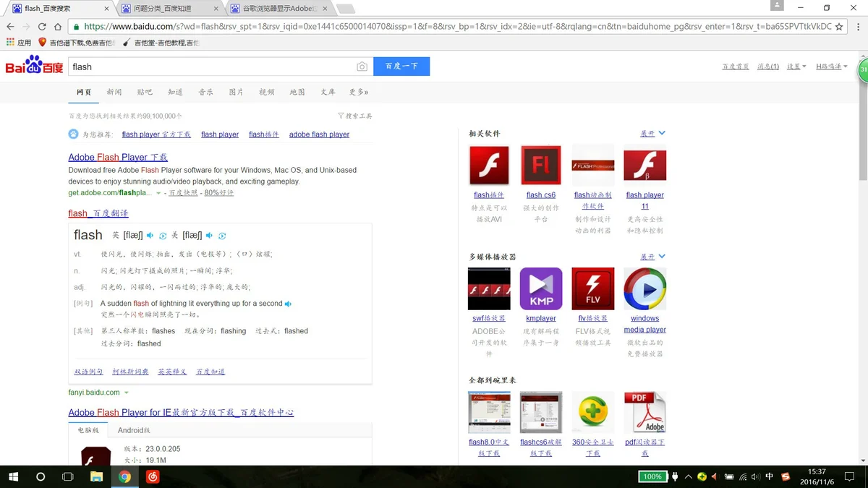Expand 相关软件 section
The image size is (868, 488).
click(652, 134)
